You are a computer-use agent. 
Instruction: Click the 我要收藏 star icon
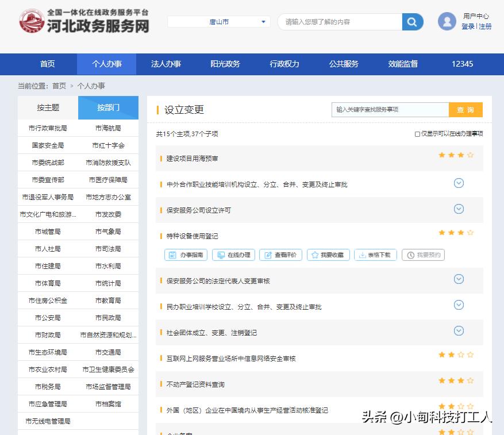[x=328, y=255]
